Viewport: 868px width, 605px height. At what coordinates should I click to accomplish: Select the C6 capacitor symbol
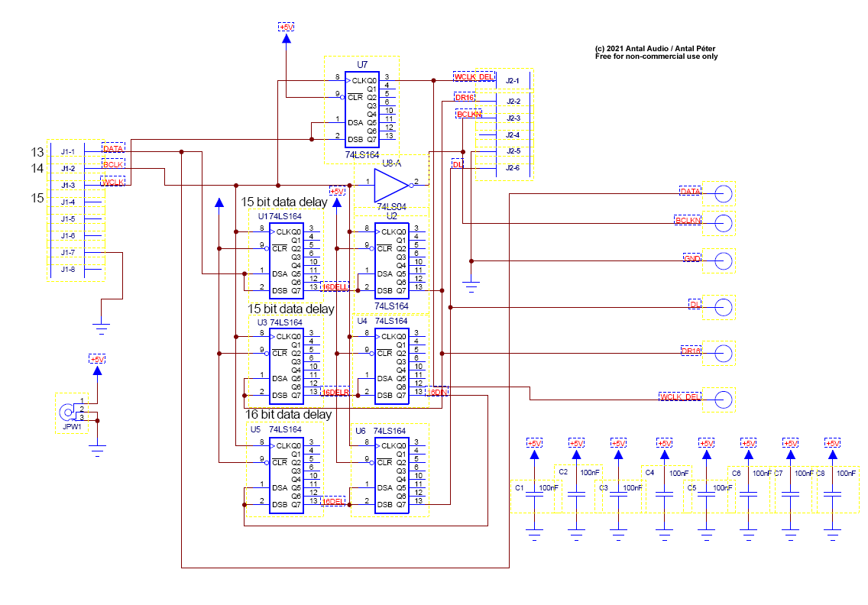749,493
